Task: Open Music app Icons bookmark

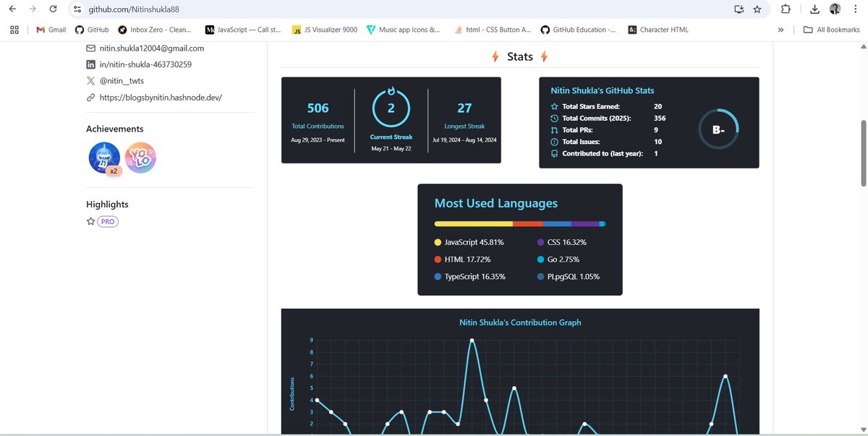Action: [x=404, y=30]
